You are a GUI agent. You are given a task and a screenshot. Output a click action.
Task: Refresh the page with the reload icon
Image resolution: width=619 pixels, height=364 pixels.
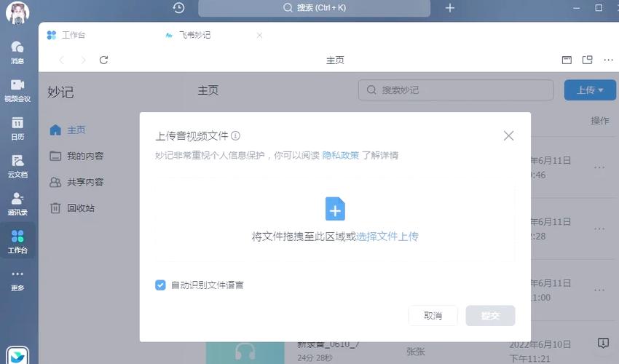tap(104, 60)
